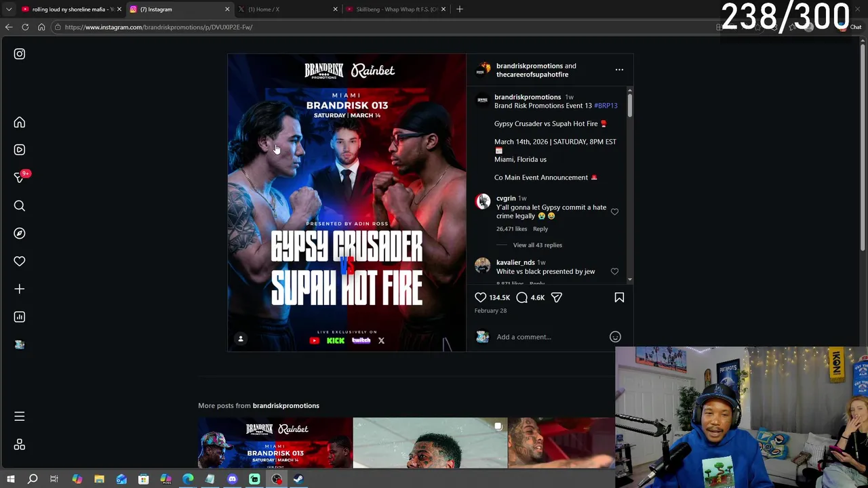Open brandriskpromotions profile from post header
The image size is (868, 488).
pyautogui.click(x=530, y=66)
